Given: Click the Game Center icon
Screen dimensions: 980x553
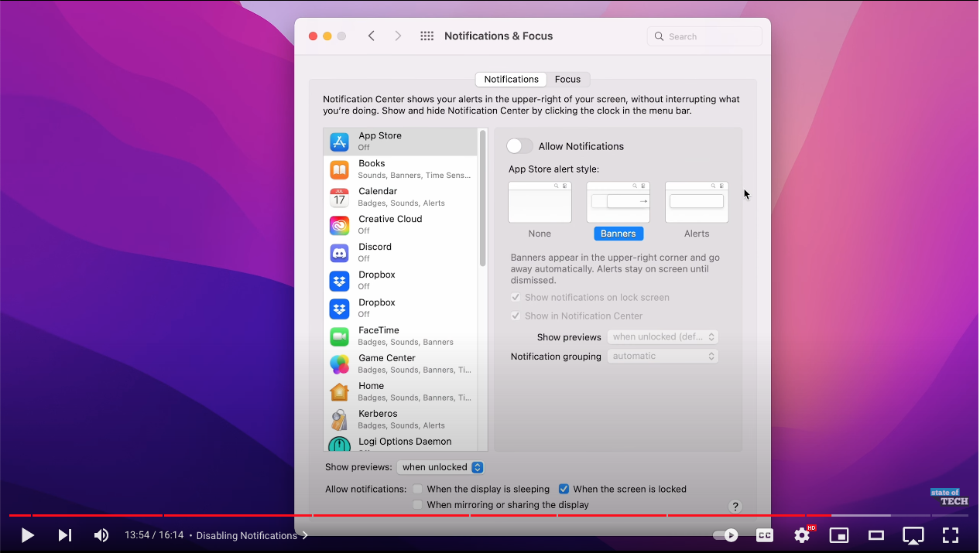Looking at the screenshot, I should (x=339, y=364).
